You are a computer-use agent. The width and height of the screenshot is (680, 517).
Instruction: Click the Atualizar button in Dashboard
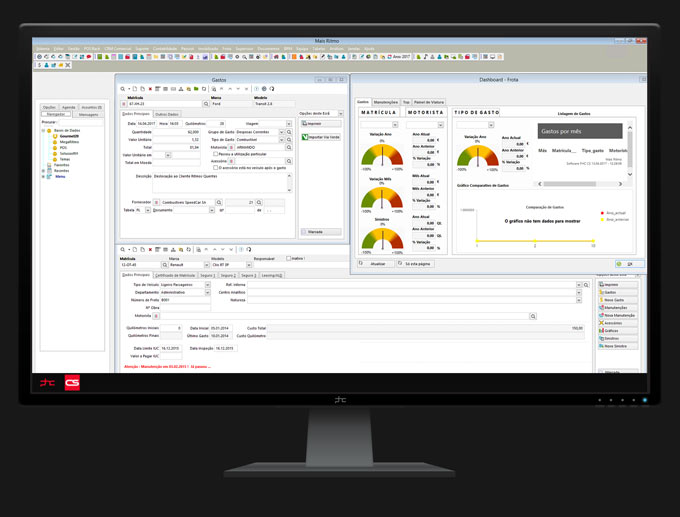[377, 263]
